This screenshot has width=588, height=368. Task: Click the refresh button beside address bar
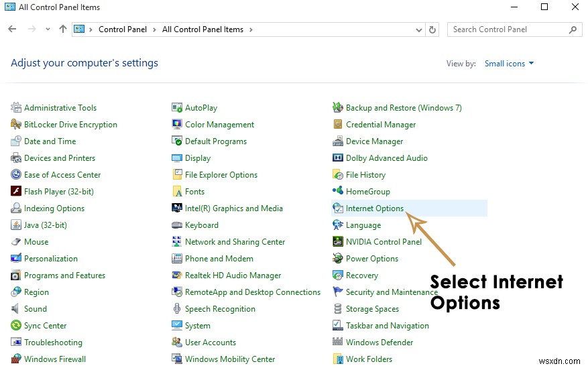(x=432, y=29)
